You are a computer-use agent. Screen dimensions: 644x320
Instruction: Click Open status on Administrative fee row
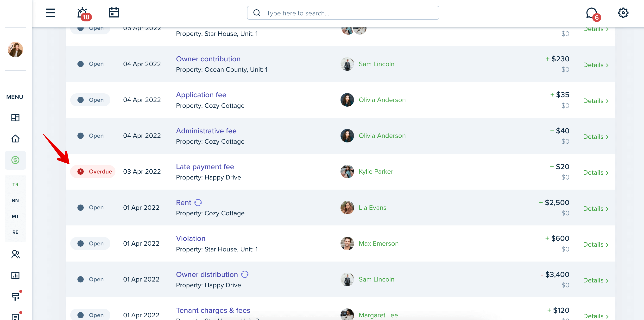90,136
